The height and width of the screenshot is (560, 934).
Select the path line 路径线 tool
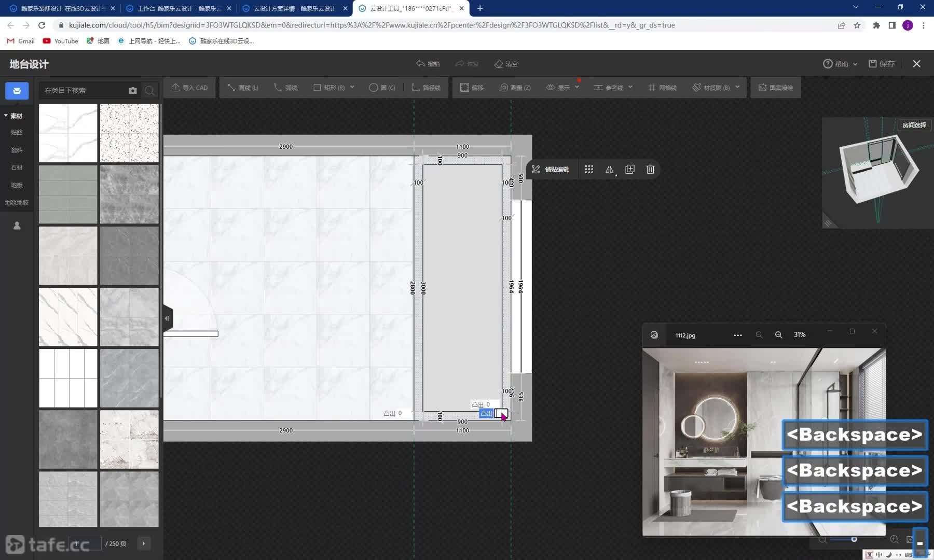[425, 88]
